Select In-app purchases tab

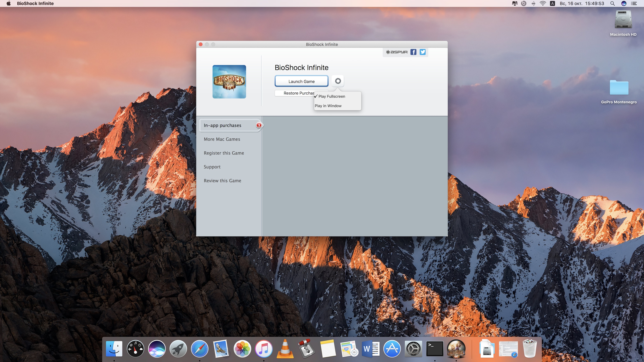[222, 125]
